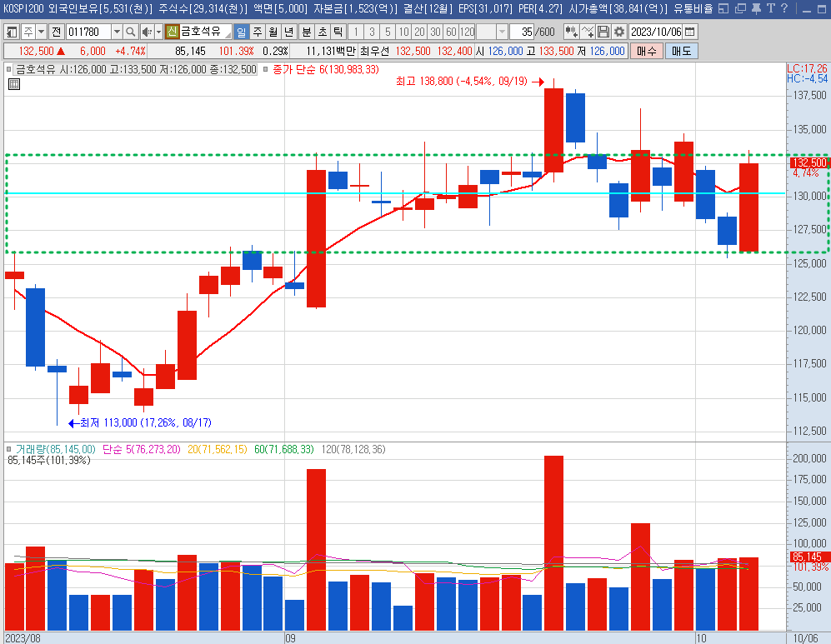This screenshot has width=831, height=644.
Task: Switch to the 월 monthly period tab
Action: 273,32
